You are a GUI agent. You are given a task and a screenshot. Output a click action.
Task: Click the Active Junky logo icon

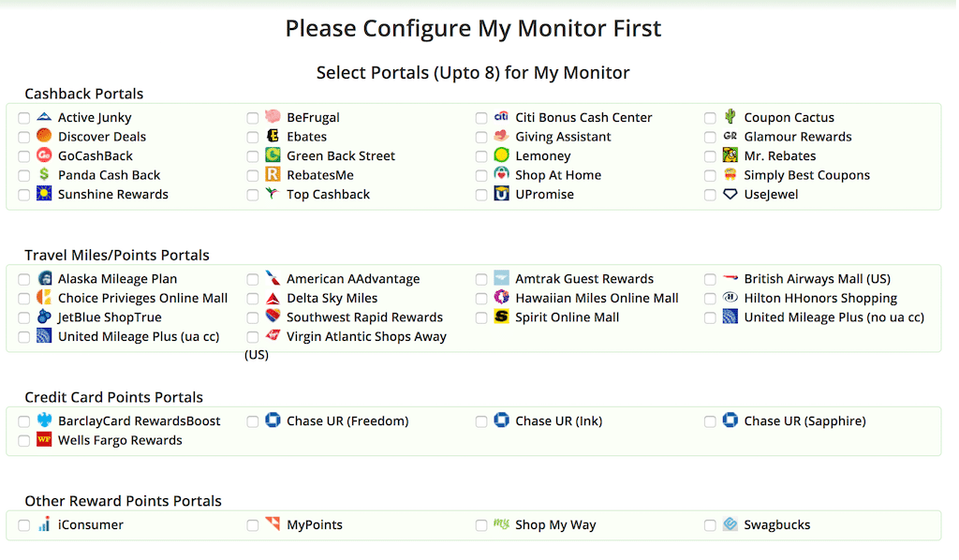point(44,117)
